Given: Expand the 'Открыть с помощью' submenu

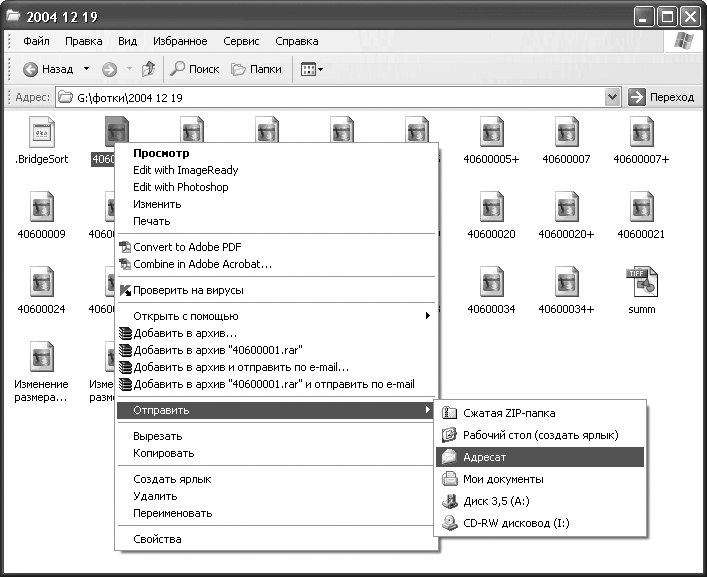Looking at the screenshot, I should coord(275,316).
